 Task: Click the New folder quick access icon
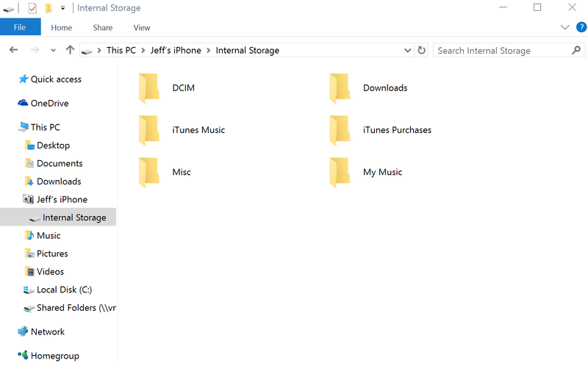[x=49, y=8]
